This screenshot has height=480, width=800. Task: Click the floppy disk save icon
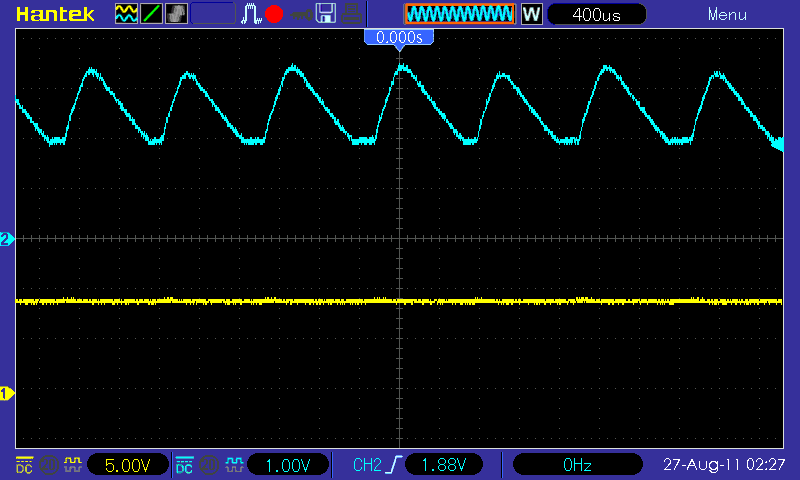[326, 14]
